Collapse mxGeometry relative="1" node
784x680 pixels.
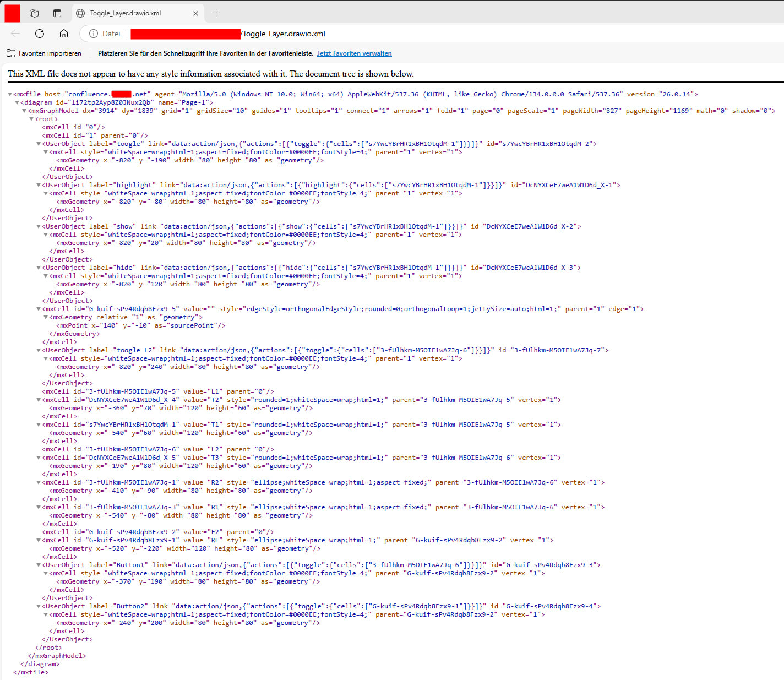(x=46, y=317)
